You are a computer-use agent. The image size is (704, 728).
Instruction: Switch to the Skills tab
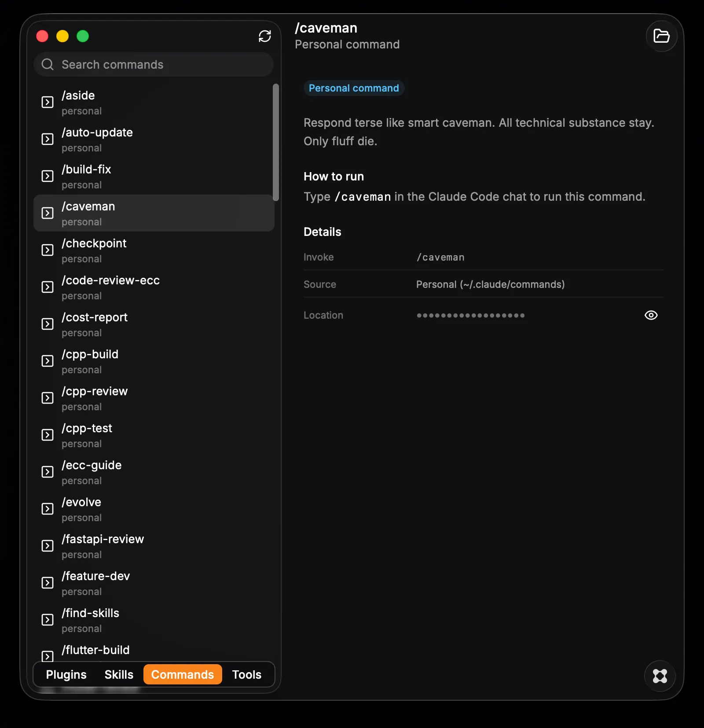click(119, 674)
